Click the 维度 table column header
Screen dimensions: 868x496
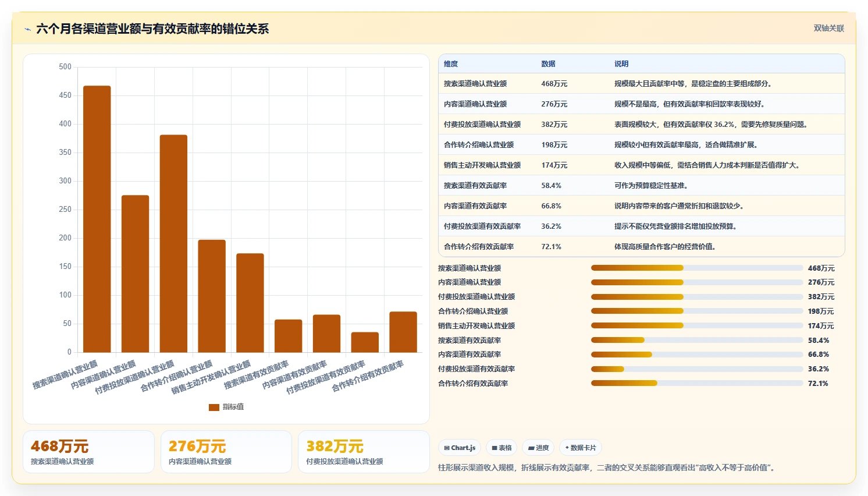pos(451,64)
